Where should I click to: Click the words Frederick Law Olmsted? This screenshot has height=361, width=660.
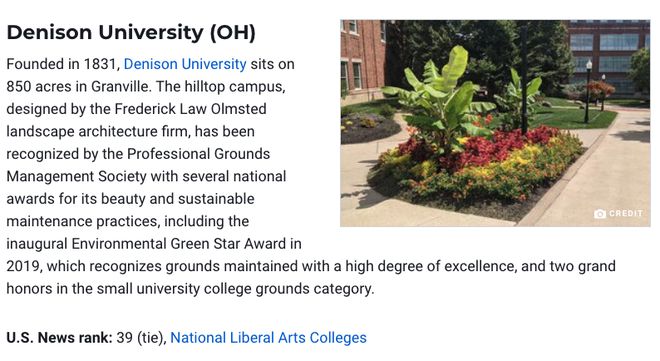pyautogui.click(x=190, y=109)
